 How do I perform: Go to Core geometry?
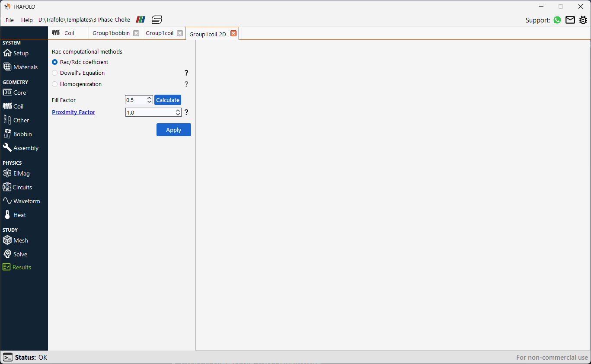point(14,93)
